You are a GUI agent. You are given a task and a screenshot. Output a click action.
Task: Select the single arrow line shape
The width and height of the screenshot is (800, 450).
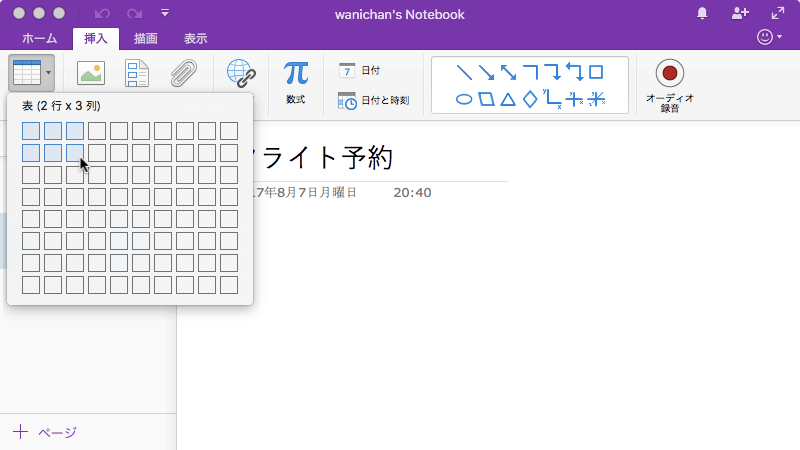[x=486, y=72]
